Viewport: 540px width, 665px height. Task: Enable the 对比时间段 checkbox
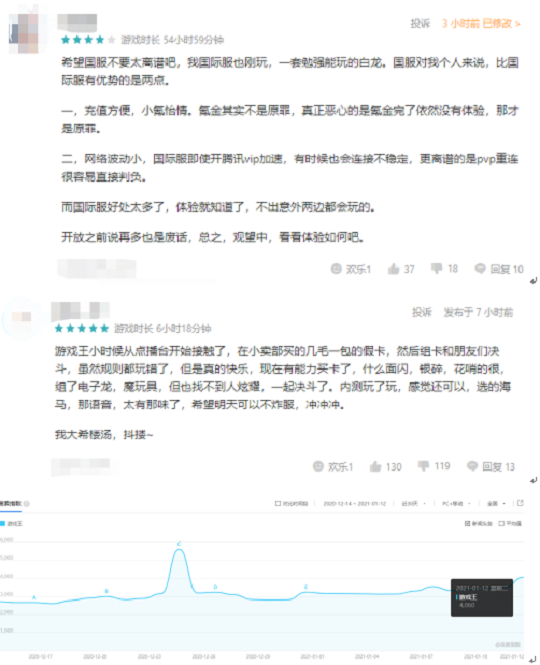278,503
